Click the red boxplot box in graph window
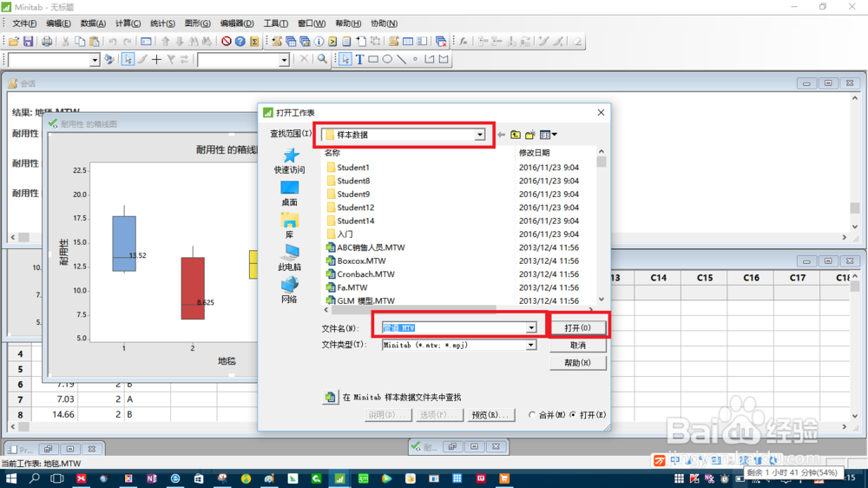The height and width of the screenshot is (488, 868). click(193, 288)
